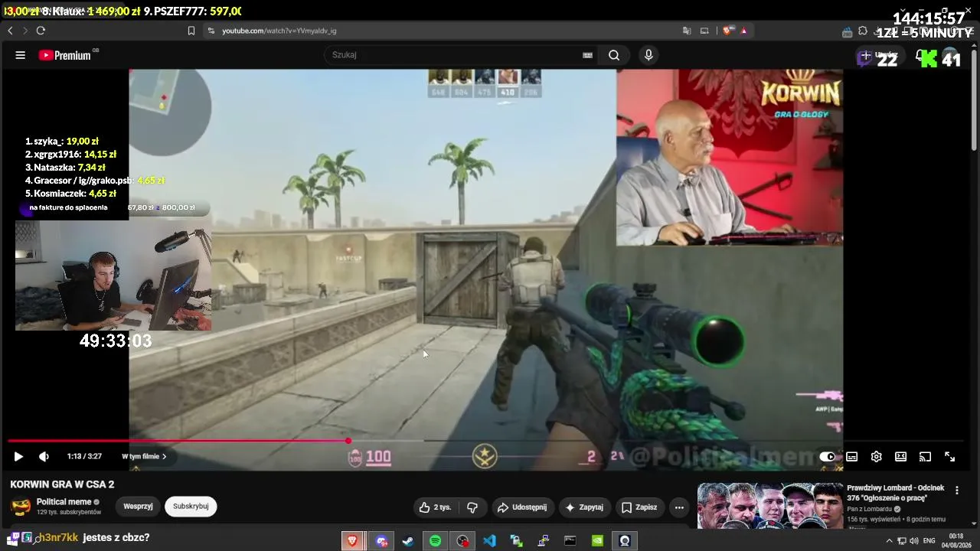Screen dimensions: 980x551
Task: Click the Zapytaj button
Action: [584, 507]
